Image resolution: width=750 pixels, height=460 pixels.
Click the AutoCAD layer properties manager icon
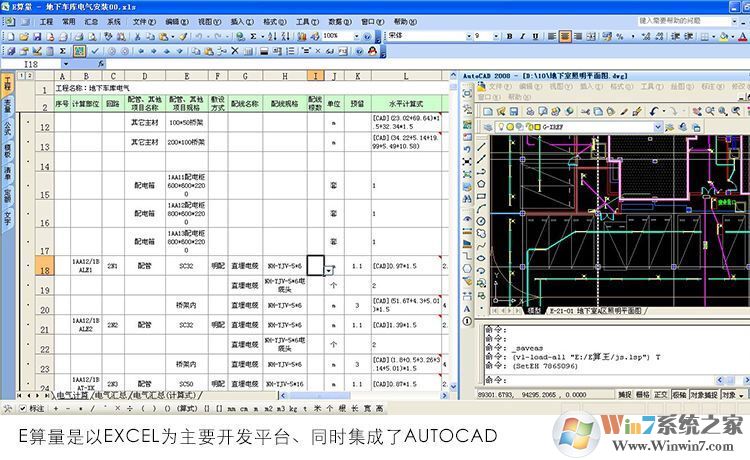click(488, 127)
